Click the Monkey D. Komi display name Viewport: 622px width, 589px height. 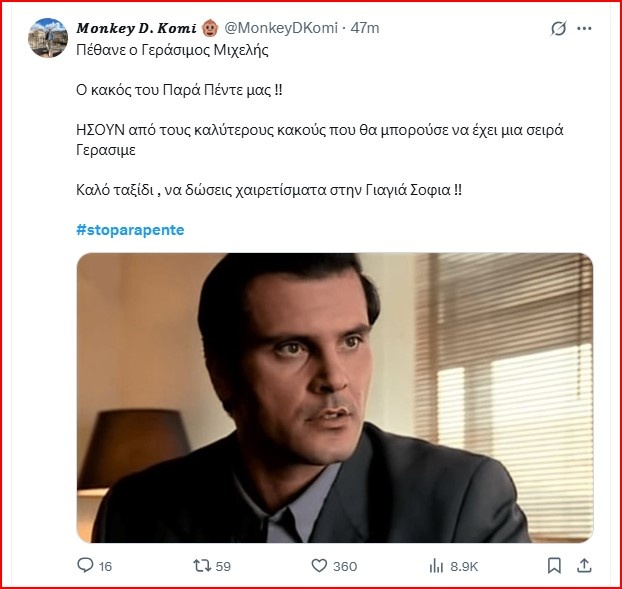(135, 28)
